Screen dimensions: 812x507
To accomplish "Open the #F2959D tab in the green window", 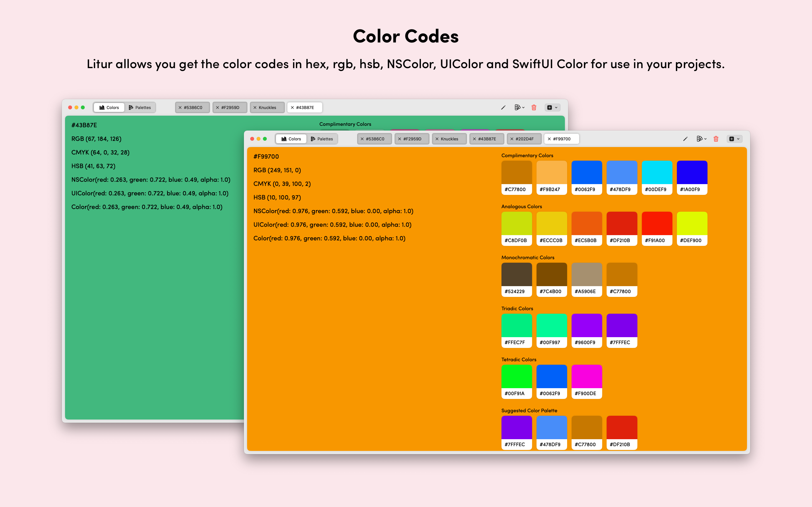I will (230, 108).
